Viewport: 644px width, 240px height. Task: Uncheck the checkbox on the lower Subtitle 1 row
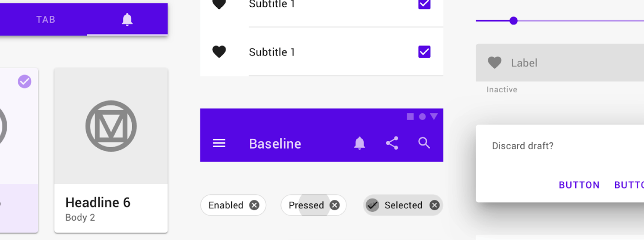pos(424,52)
